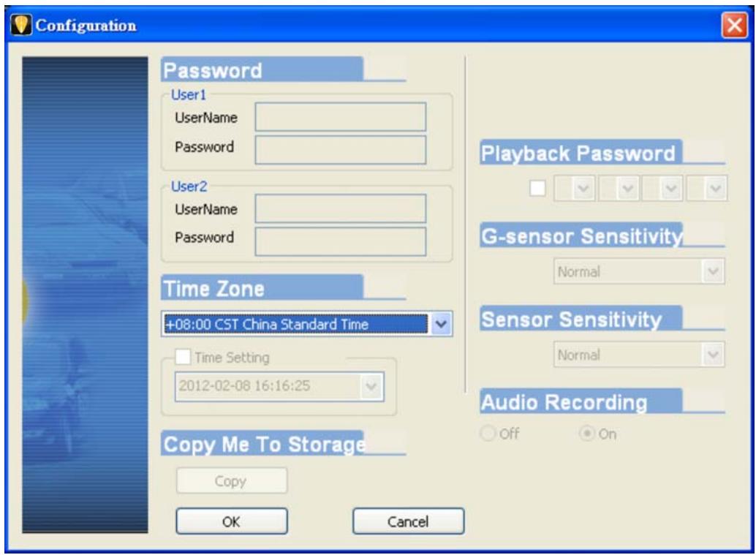The height and width of the screenshot is (555, 756).
Task: Open the Time Zone dropdown arrow
Action: point(441,324)
